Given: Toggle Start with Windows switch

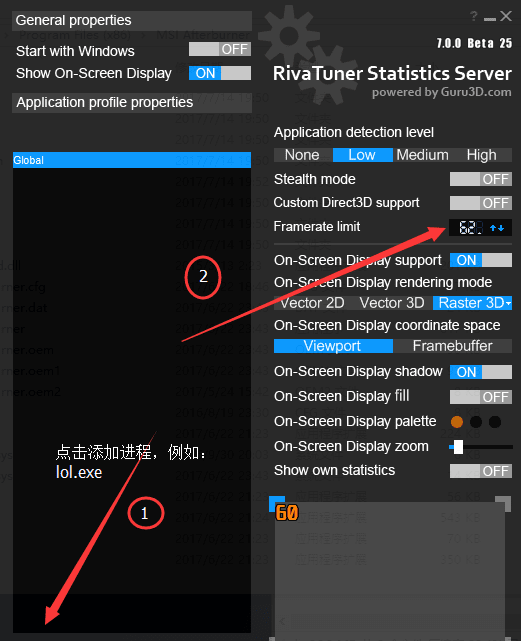Looking at the screenshot, I should (x=220, y=49).
